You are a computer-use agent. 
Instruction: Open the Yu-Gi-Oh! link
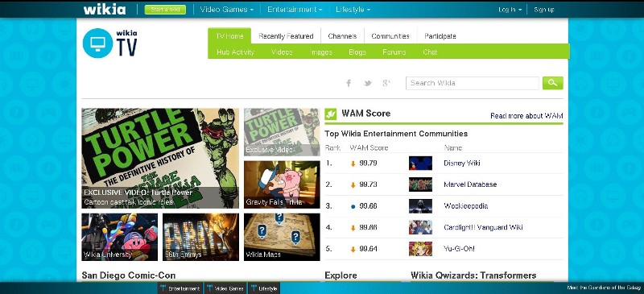pos(459,249)
